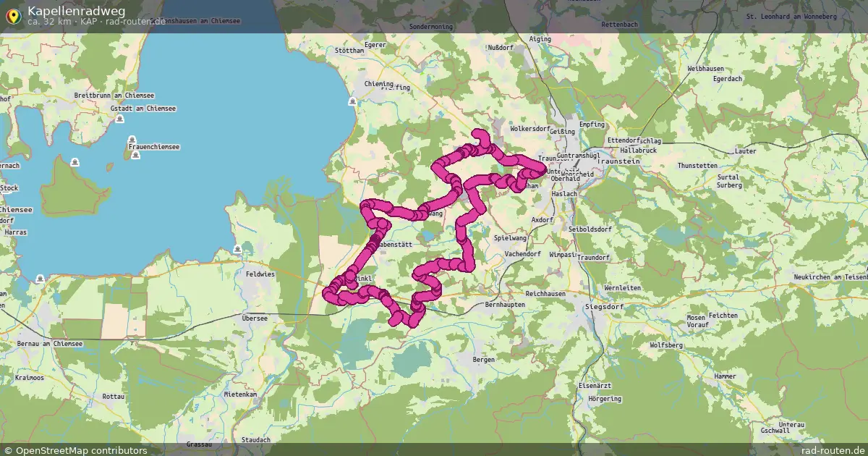Click the Sondermoning place label
Image resolution: width=868 pixels, height=456 pixels.
430,26
